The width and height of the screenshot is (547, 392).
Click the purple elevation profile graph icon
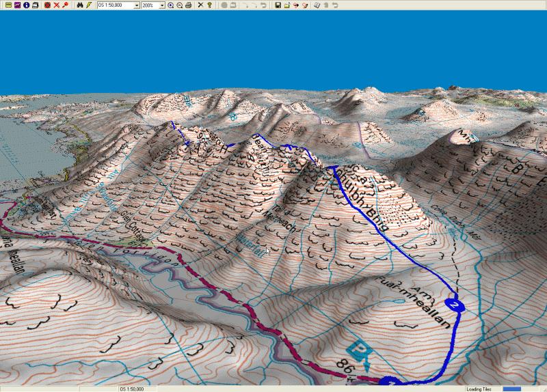coord(17,5)
